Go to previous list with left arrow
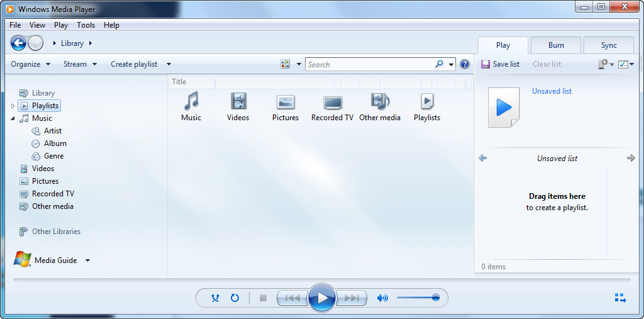 pyautogui.click(x=483, y=158)
